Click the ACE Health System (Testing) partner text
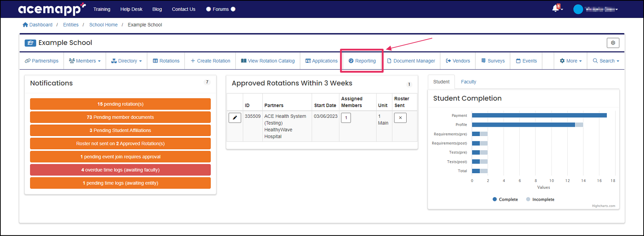Screen dimensions: 644x236 (285, 120)
